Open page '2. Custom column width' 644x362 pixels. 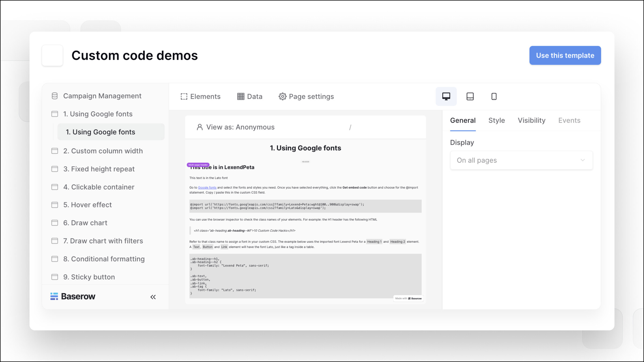tap(103, 151)
